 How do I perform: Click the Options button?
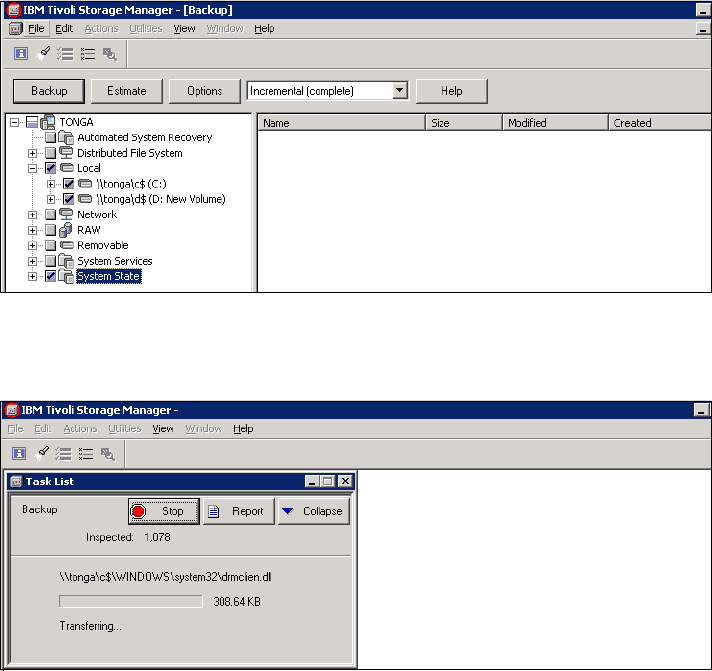[205, 91]
